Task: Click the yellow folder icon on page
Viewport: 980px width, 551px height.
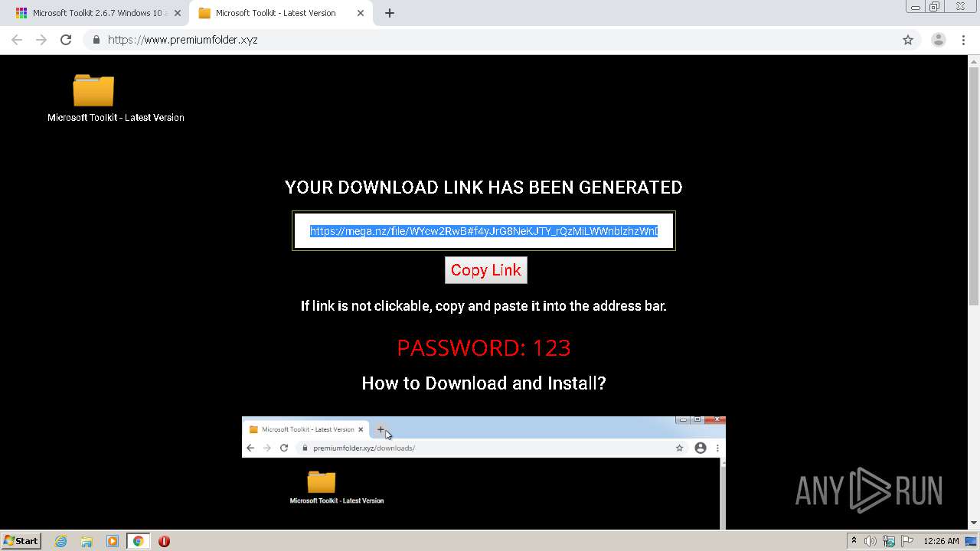Action: pos(93,90)
